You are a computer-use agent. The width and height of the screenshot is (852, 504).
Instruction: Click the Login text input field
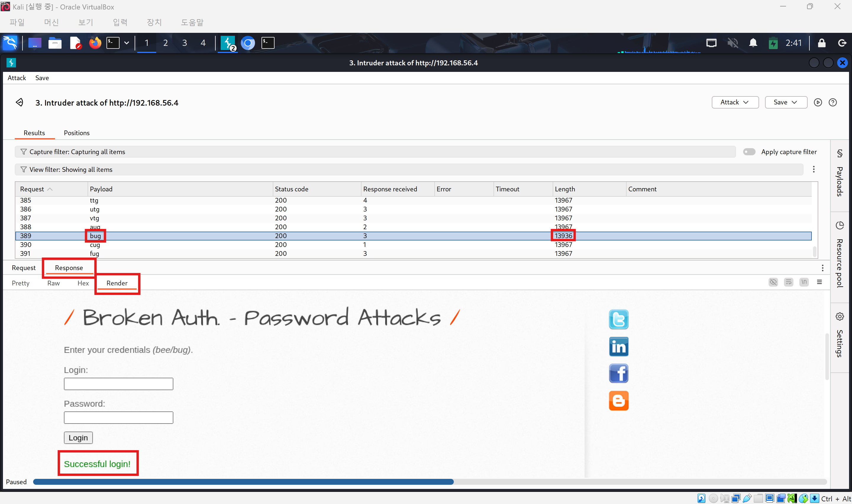(x=118, y=384)
